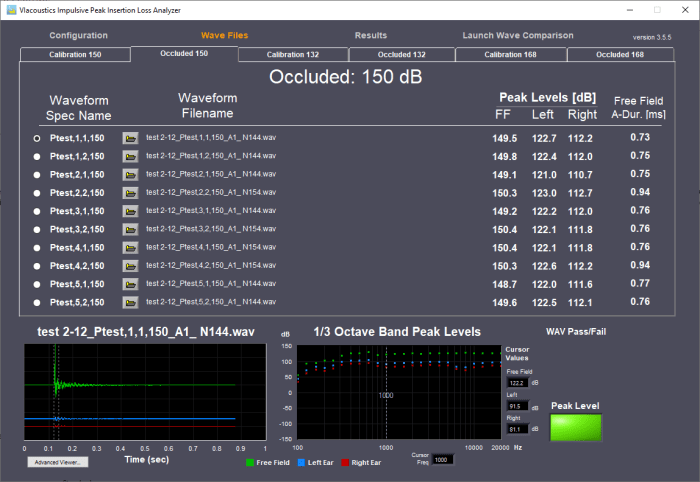The image size is (700, 482).
Task: Select the Ptest,1,1,150 radio button
Action: coord(37,138)
